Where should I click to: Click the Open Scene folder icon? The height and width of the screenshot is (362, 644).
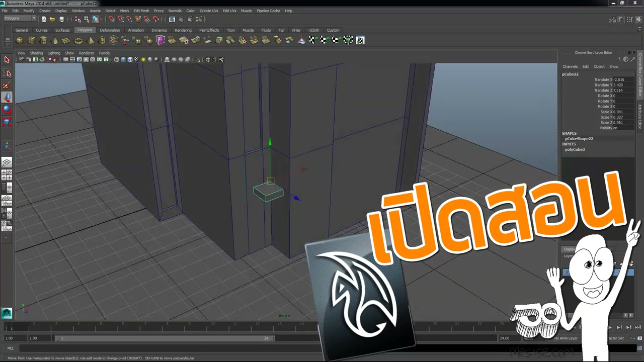[x=52, y=19]
